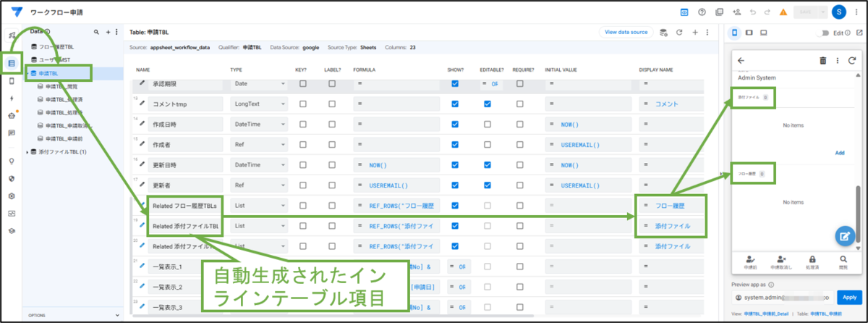Image resolution: width=868 pixels, height=323 pixels.
Task: Open preview in new external window
Action: point(859,33)
